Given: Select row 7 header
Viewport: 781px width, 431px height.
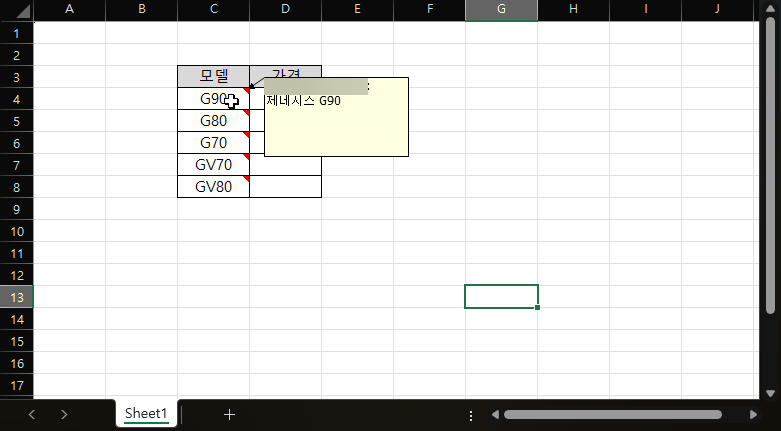Looking at the screenshot, I should click(16, 165).
